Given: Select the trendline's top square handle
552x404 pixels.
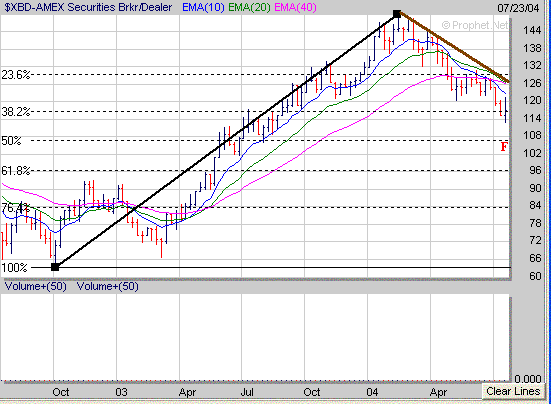Looking at the screenshot, I should [x=397, y=14].
